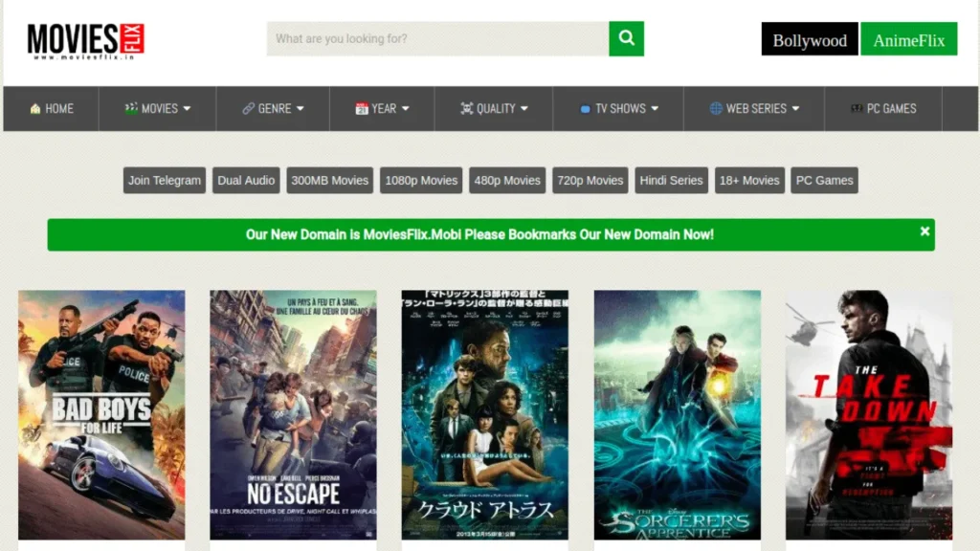
Task: Go to the Home menu item
Action: coord(52,109)
